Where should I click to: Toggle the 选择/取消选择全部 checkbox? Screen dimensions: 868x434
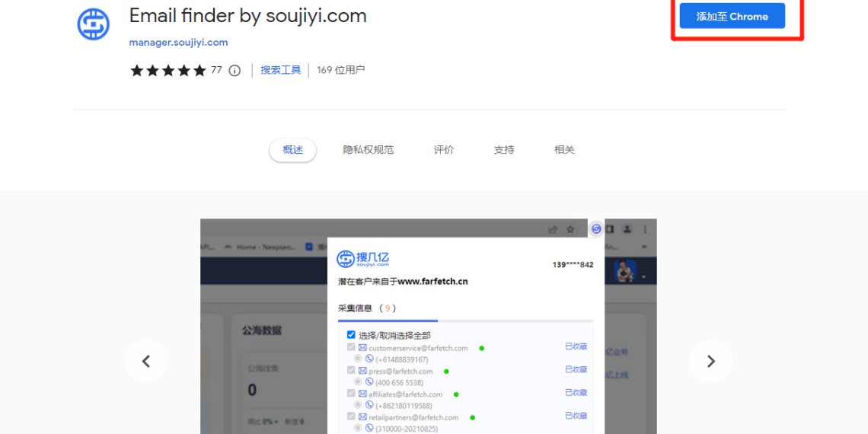click(x=351, y=334)
